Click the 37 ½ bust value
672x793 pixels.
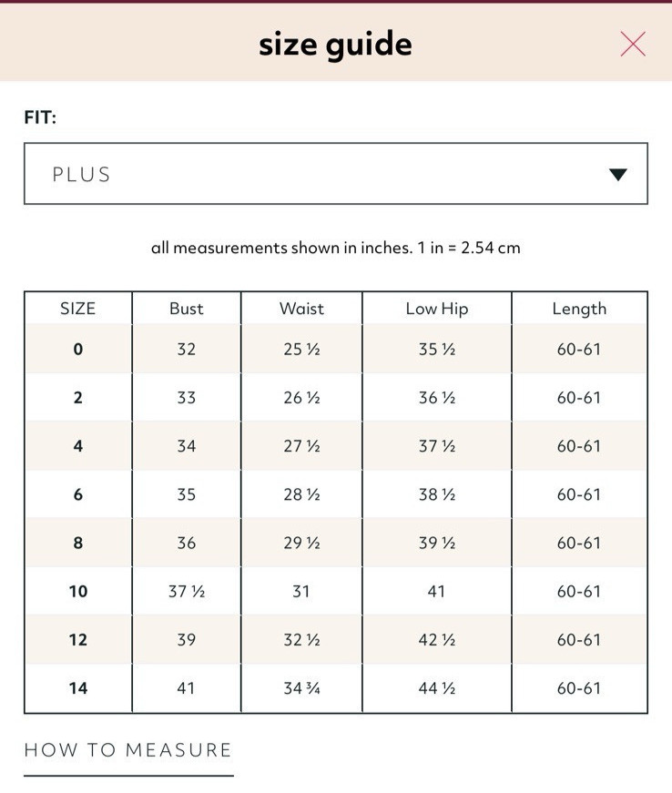point(186,591)
